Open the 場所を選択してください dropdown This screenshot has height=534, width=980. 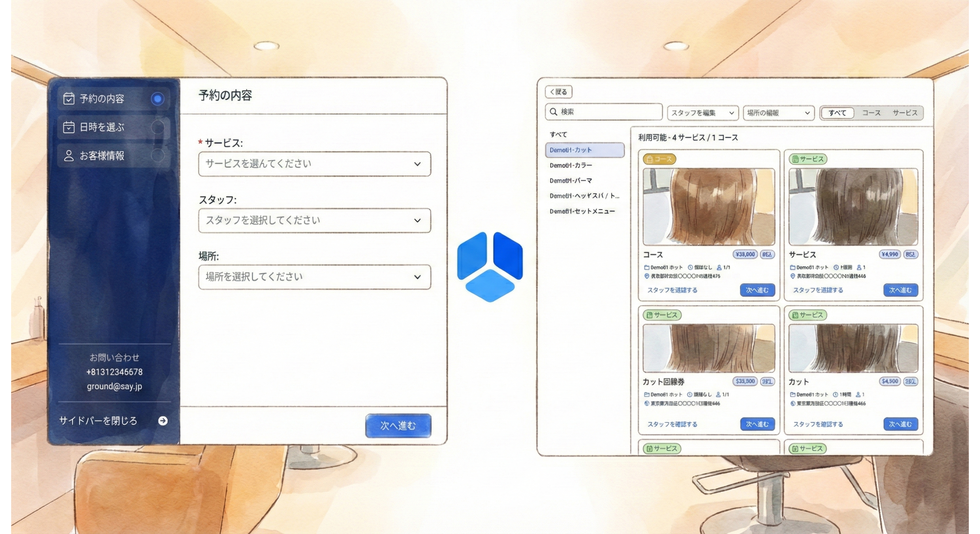314,277
